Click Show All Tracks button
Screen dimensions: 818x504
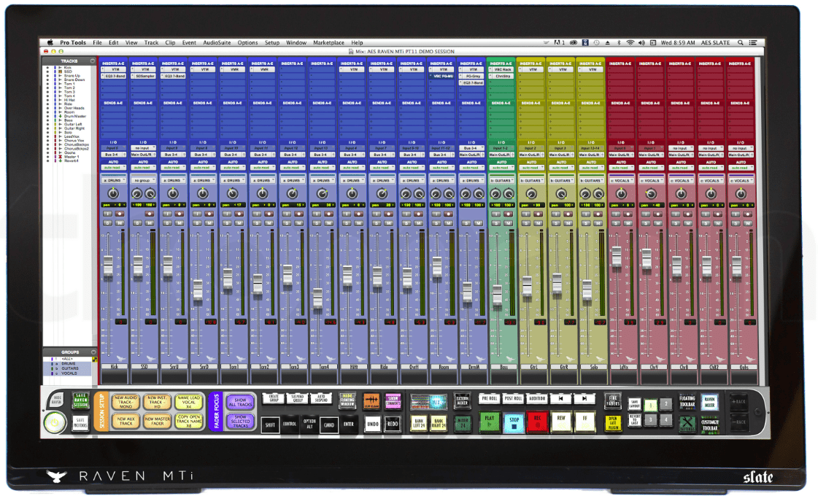240,402
